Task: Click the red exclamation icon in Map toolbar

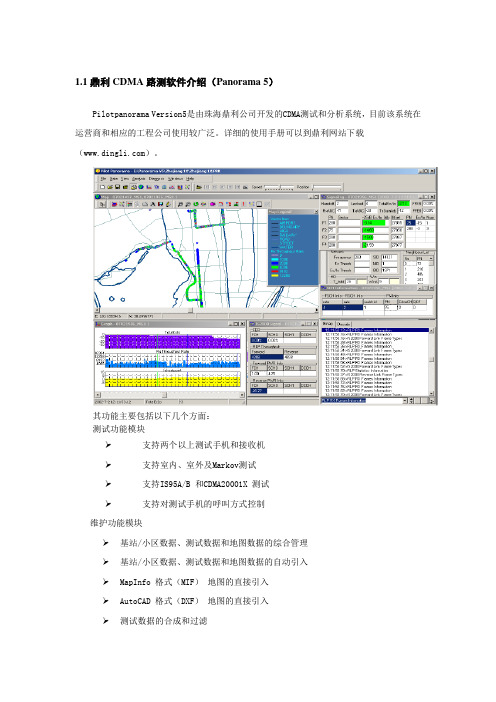Action: pos(243,204)
